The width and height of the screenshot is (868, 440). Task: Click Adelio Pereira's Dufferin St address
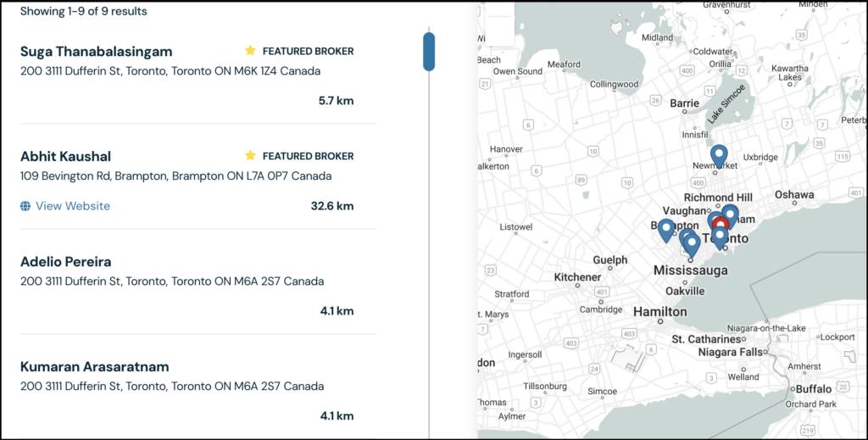coord(171,281)
